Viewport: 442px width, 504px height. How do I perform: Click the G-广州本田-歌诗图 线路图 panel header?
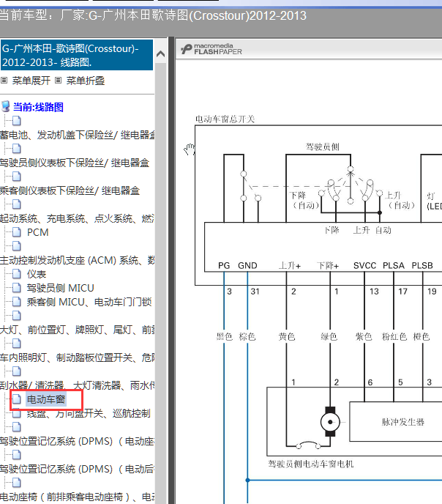coord(77,55)
